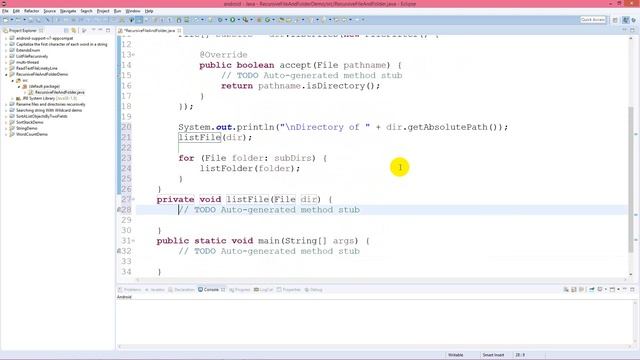640x360 pixels.
Task: Click the Open Console icon in Console toolbar
Action: click(x=612, y=289)
